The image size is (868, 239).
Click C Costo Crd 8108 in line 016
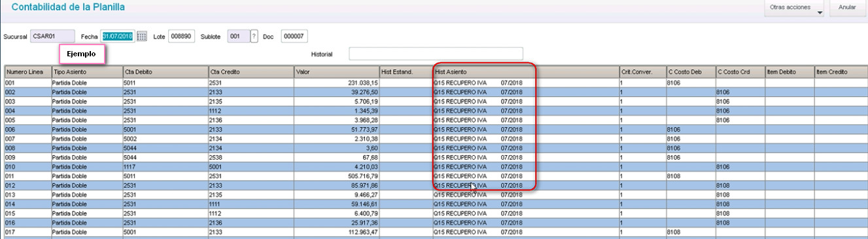click(x=740, y=223)
